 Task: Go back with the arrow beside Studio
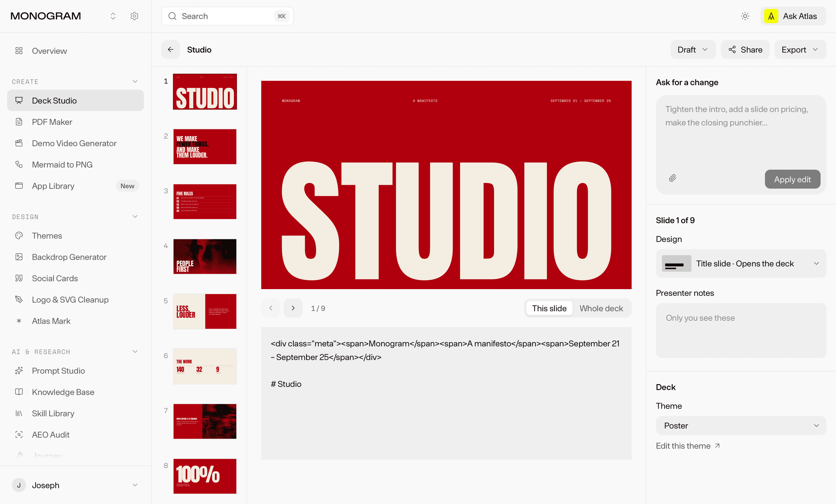click(x=170, y=50)
